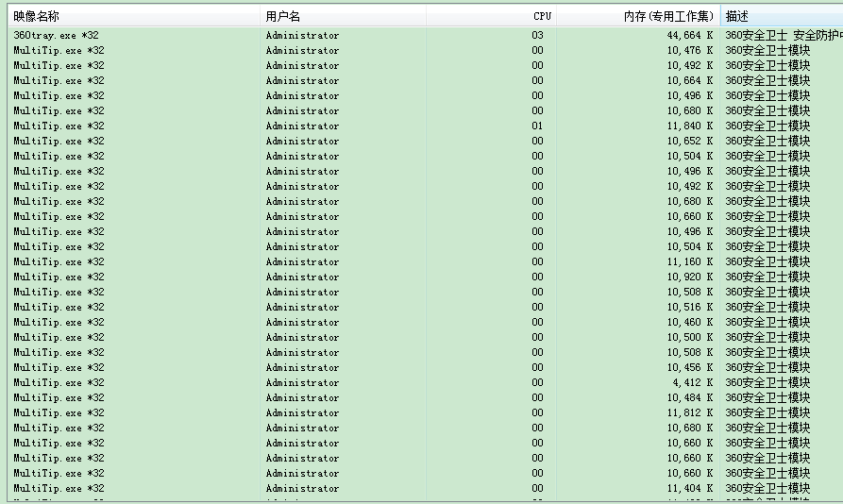Sort processes by 映像名称 column header
Screen dimensions: 843x504
[36, 16]
